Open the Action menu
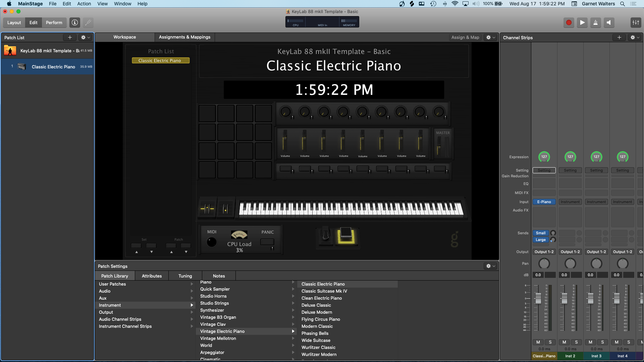This screenshot has height=362, width=644. click(84, 4)
